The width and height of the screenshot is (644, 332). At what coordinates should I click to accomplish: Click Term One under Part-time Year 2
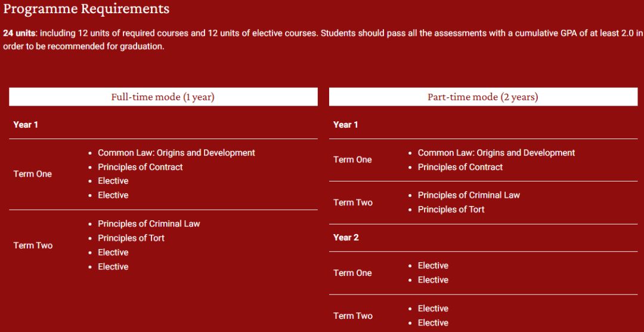click(x=352, y=273)
